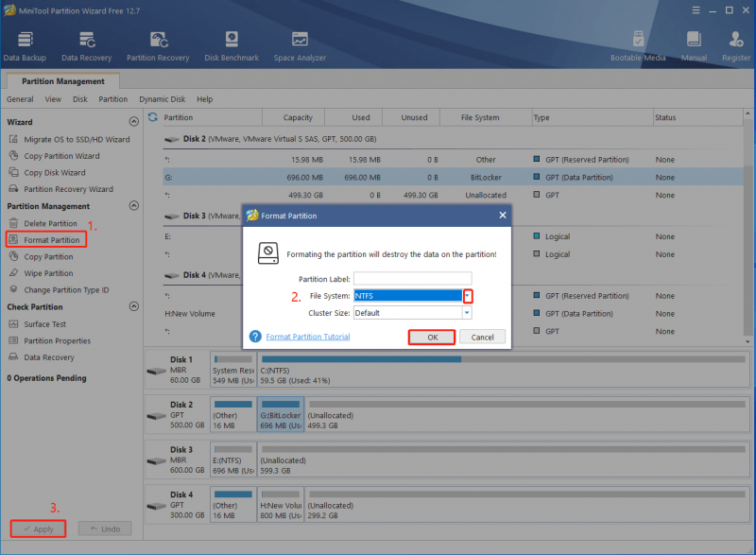
Task: Close the Format Partition dialog
Action: coord(503,215)
